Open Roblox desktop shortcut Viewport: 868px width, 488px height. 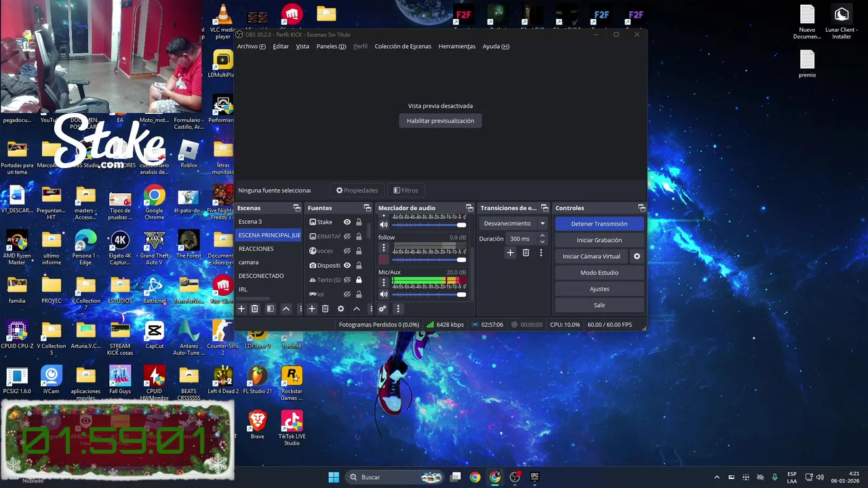(189, 155)
